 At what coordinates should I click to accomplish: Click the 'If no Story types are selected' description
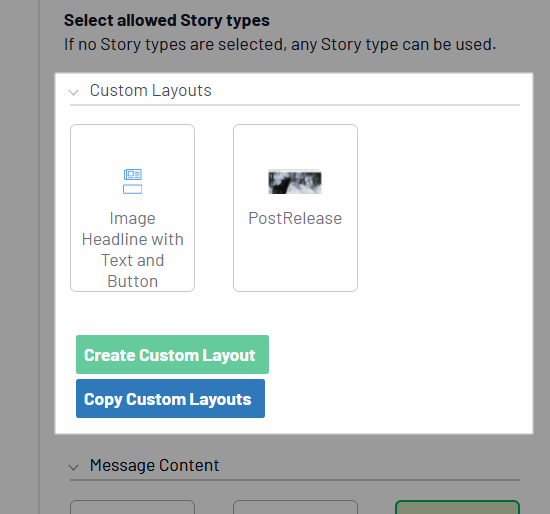280,45
